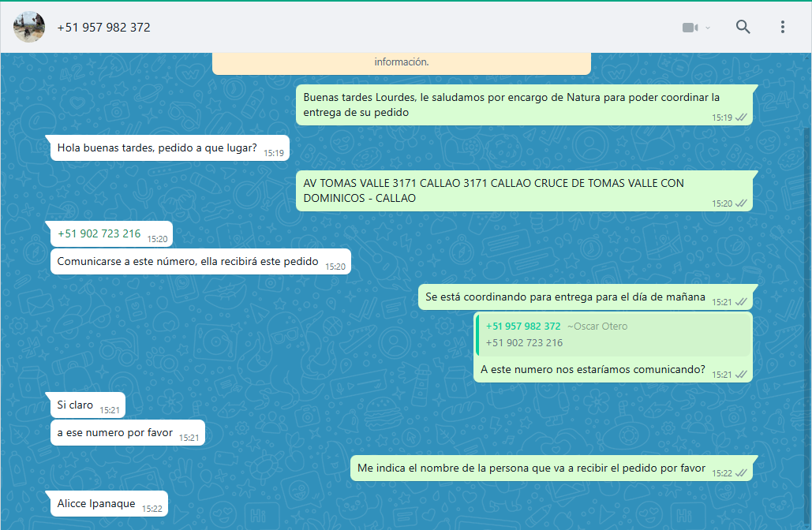This screenshot has width=812, height=530.
Task: Click double check marks on the address message
Action: click(741, 203)
